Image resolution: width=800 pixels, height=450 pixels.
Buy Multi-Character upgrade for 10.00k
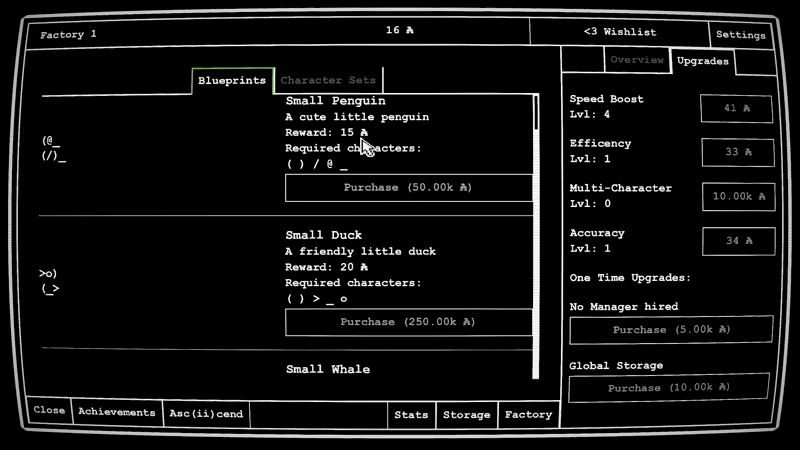pos(739,196)
